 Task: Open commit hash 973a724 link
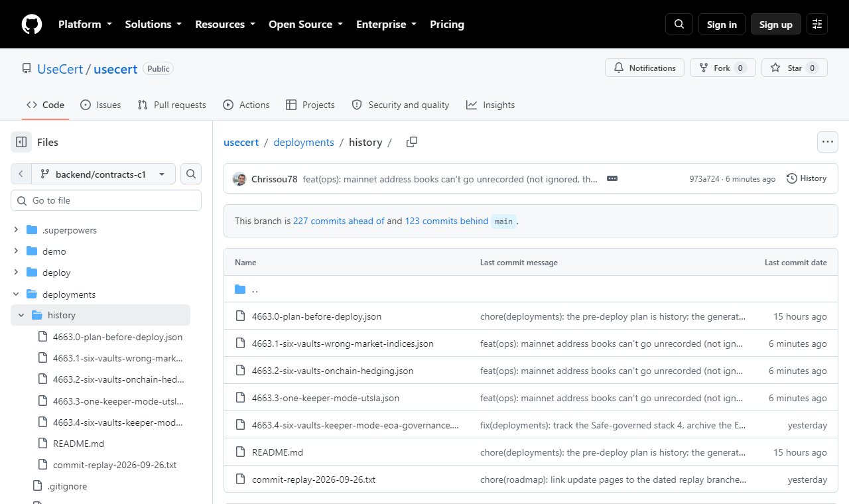click(705, 178)
